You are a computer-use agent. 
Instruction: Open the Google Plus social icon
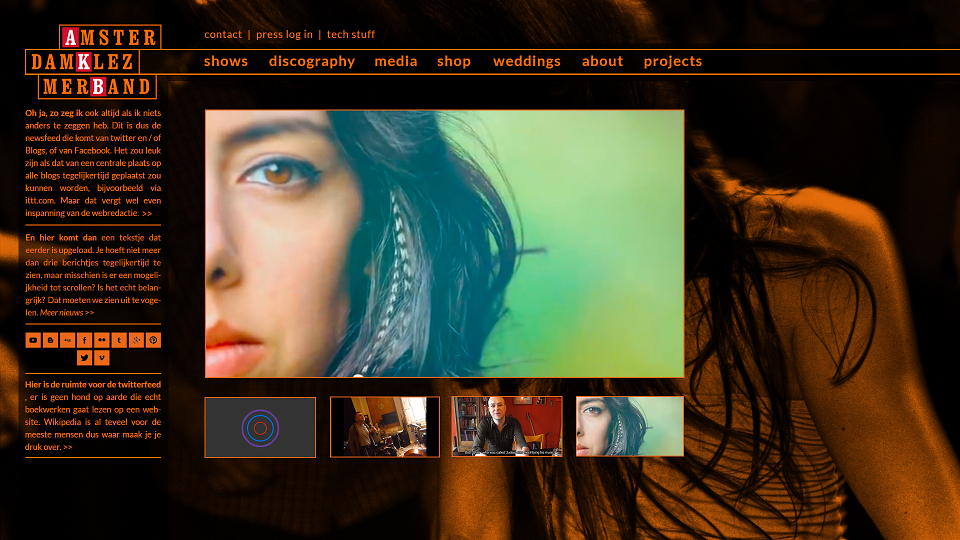coord(136,340)
